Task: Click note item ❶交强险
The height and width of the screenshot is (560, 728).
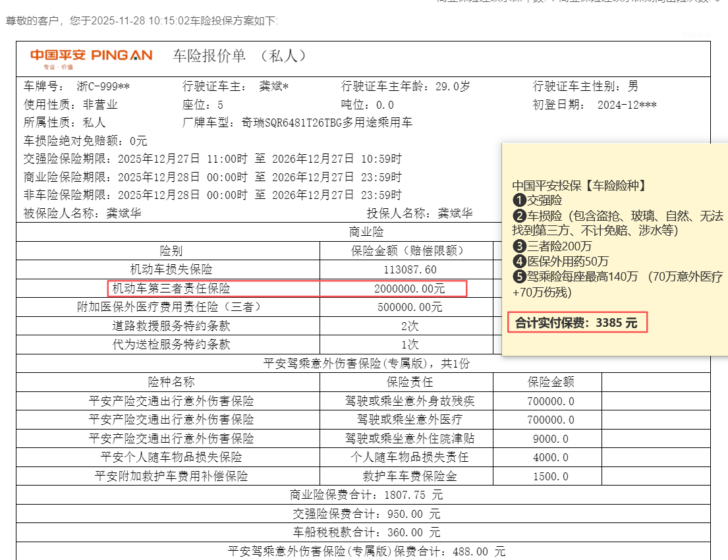Action: pos(538,200)
